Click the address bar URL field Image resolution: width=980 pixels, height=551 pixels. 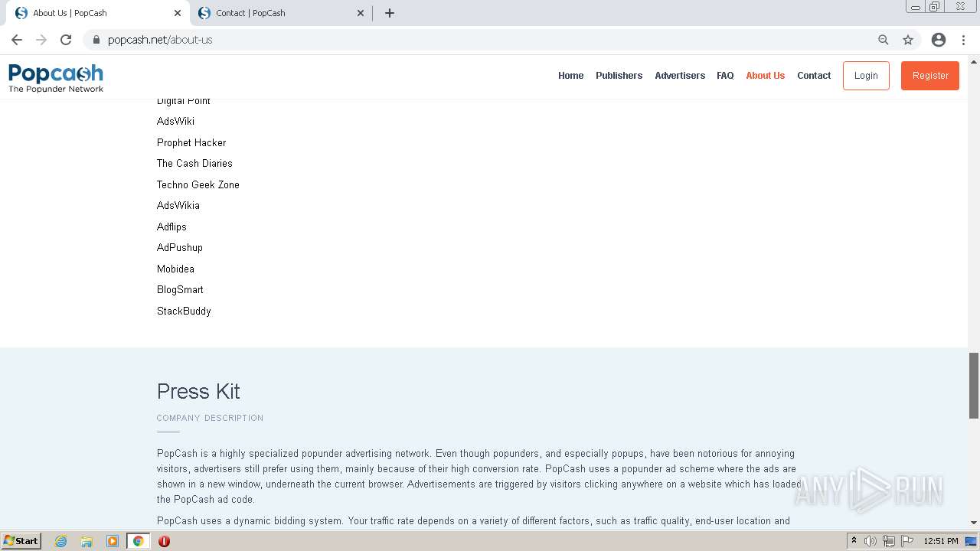490,40
